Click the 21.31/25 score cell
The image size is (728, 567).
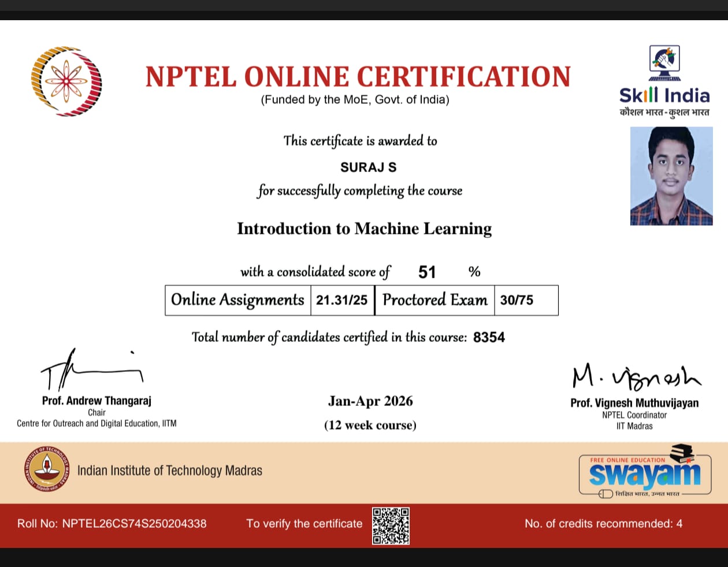[x=342, y=300]
